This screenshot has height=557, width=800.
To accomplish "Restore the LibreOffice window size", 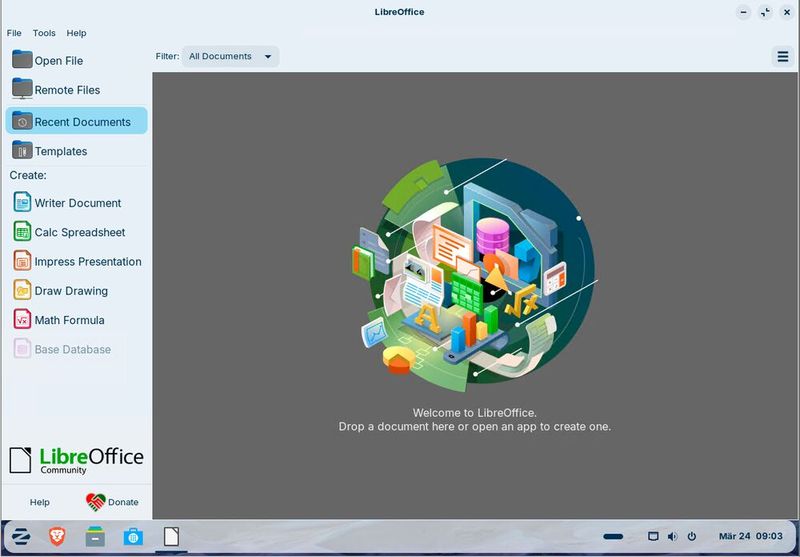I will [765, 12].
